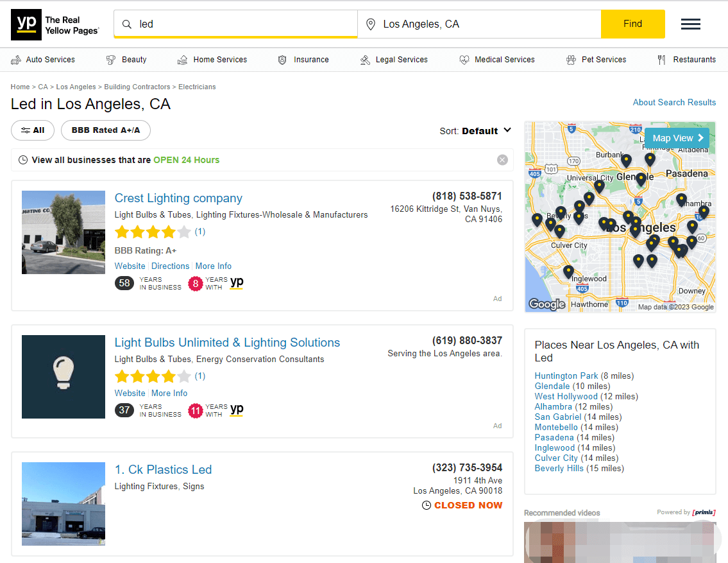728x563 pixels.
Task: Click the Insurance shield icon
Action: coord(282,60)
